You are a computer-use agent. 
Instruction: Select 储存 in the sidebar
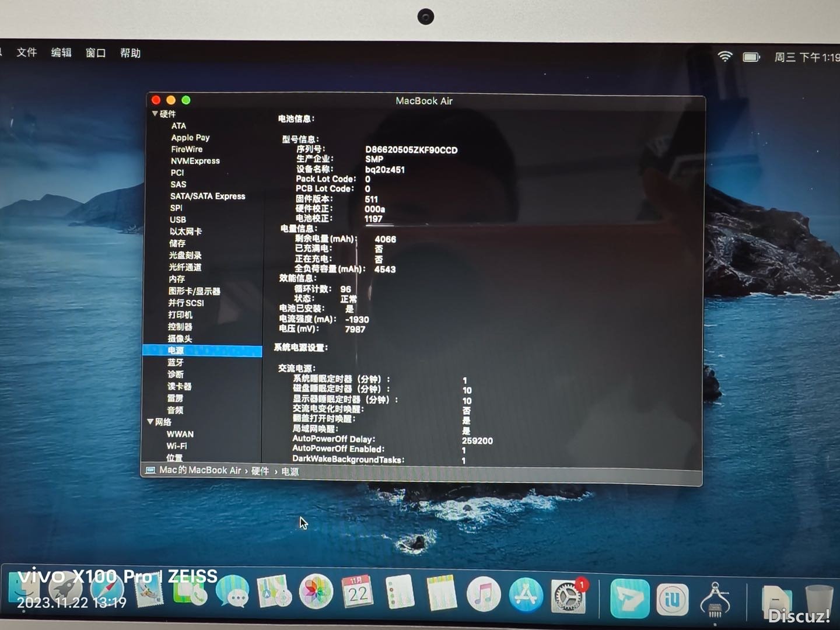[177, 243]
